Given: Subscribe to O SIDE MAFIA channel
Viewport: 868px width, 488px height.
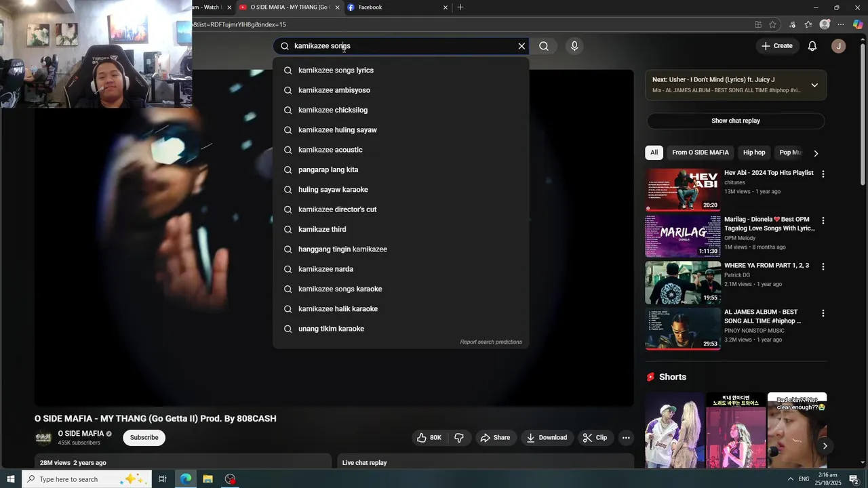Looking at the screenshot, I should 144,438.
